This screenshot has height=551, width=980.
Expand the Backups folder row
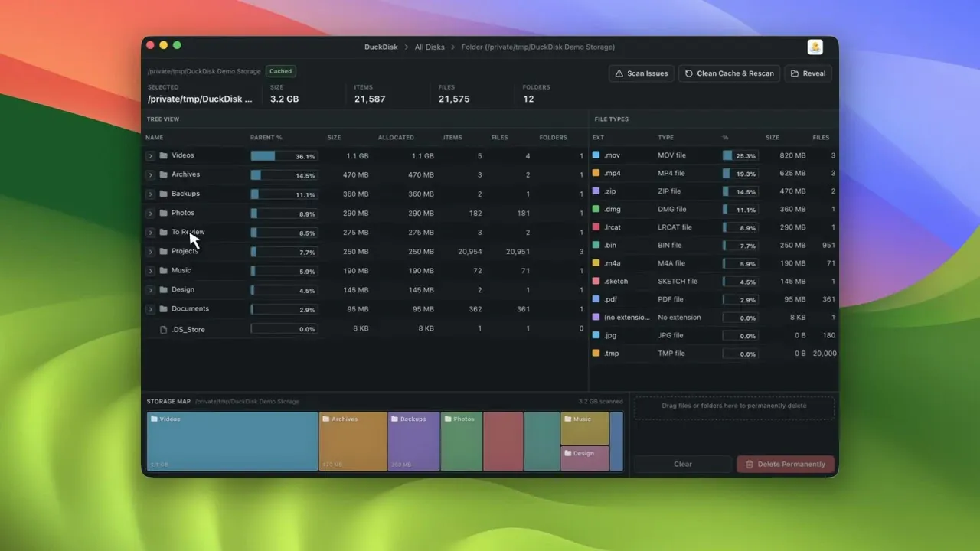[151, 194]
